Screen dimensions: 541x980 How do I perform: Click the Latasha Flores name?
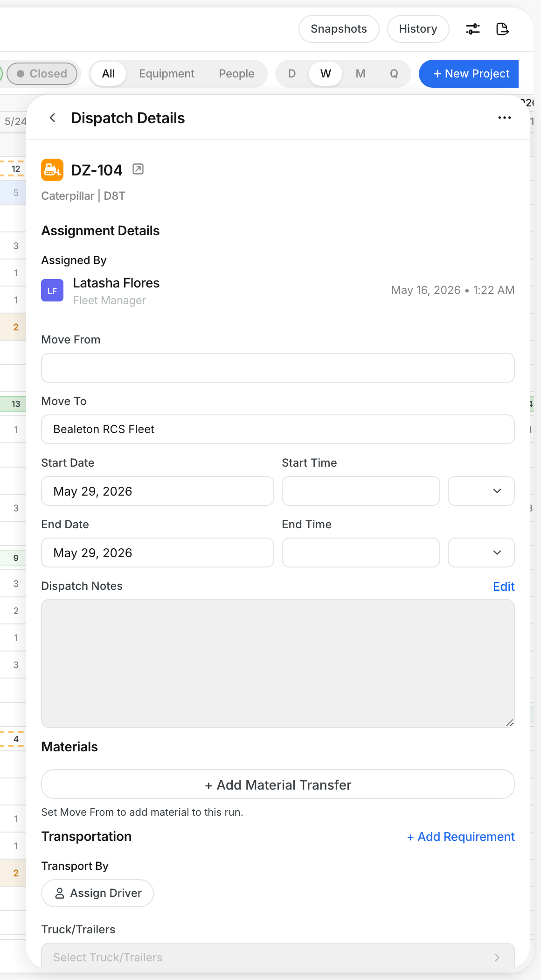(x=116, y=283)
